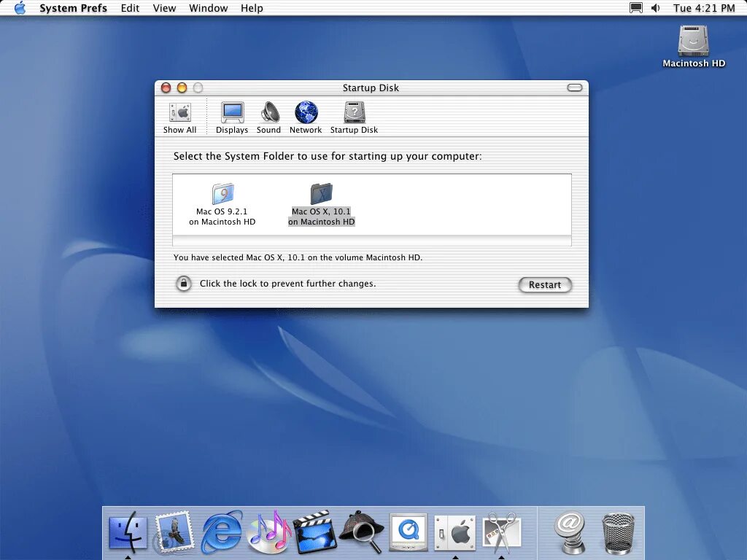Screen dimensions: 747x560
Task: Toggle the toolbar with the oblong button
Action: [x=575, y=87]
